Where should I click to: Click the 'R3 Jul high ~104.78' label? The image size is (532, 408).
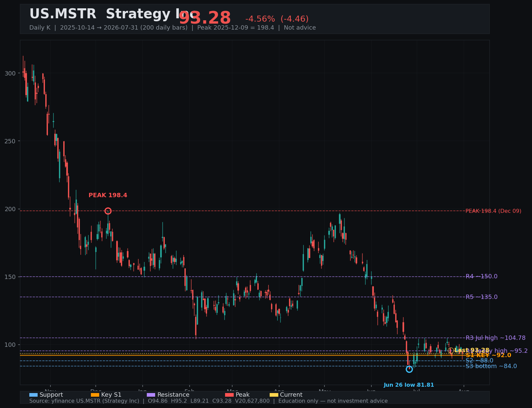(495, 338)
